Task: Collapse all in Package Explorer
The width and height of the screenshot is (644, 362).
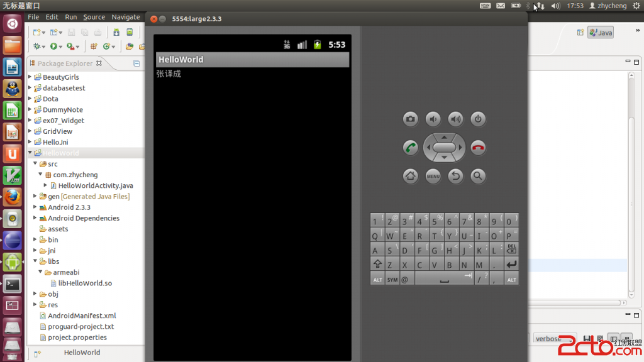Action: (x=136, y=63)
